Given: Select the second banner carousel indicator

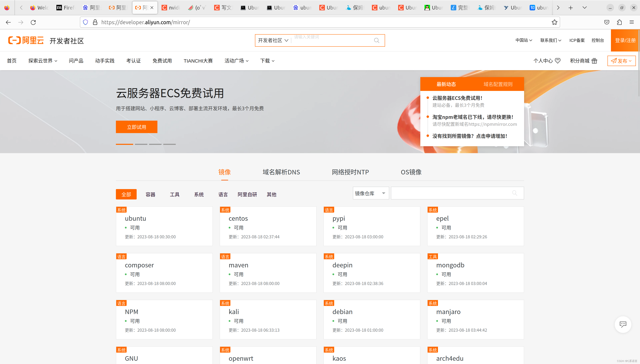Looking at the screenshot, I should click(x=141, y=144).
